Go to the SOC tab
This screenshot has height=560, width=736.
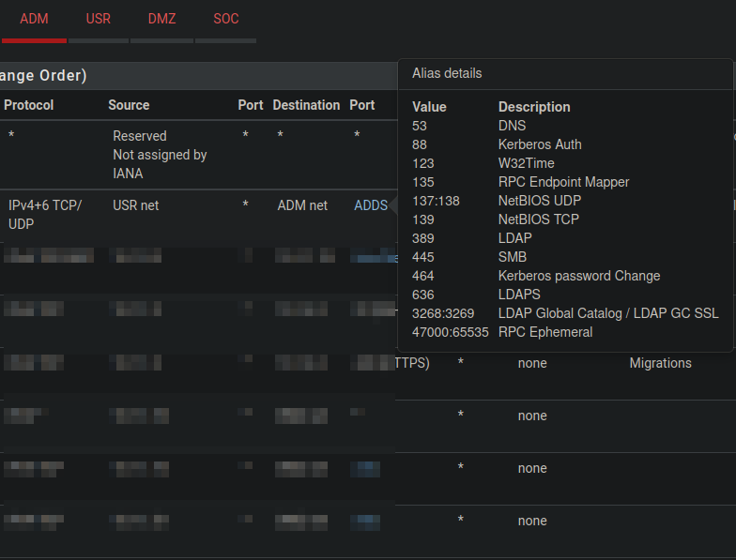click(225, 19)
